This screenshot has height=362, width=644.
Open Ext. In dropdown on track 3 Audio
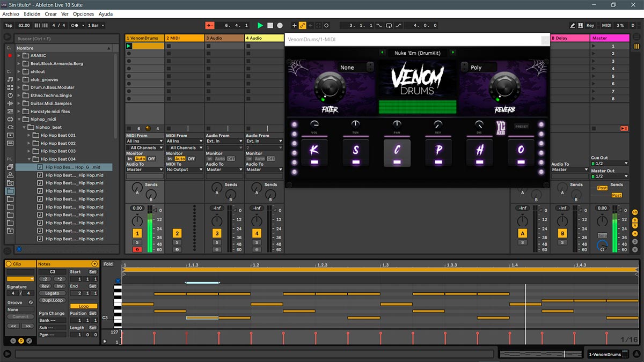224,141
